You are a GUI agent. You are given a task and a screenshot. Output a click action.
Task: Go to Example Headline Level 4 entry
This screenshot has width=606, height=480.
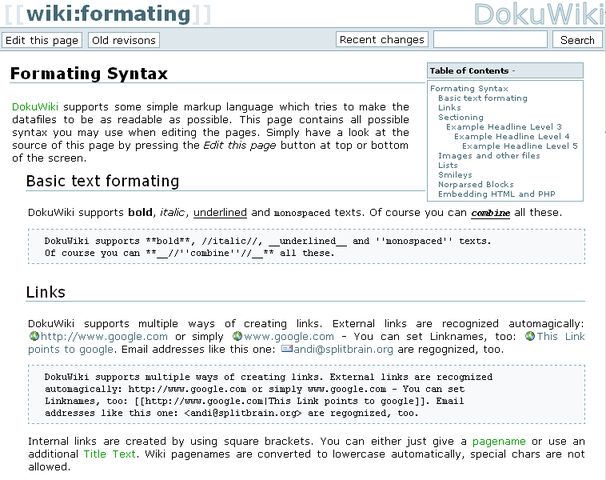[512, 136]
